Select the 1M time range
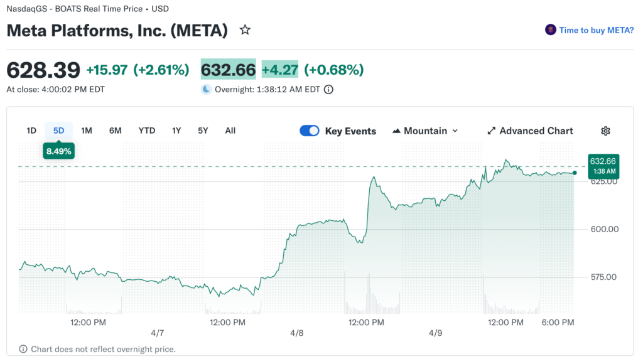The image size is (643, 364). [x=87, y=131]
